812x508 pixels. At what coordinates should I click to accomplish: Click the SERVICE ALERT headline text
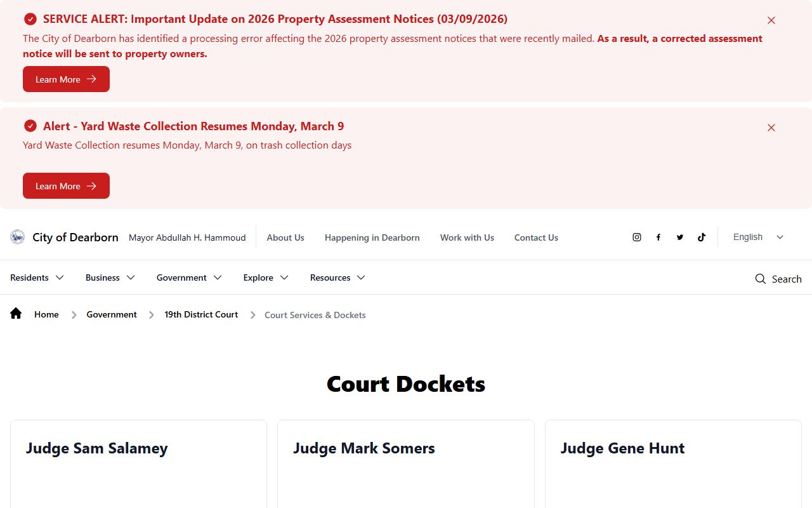275,19
